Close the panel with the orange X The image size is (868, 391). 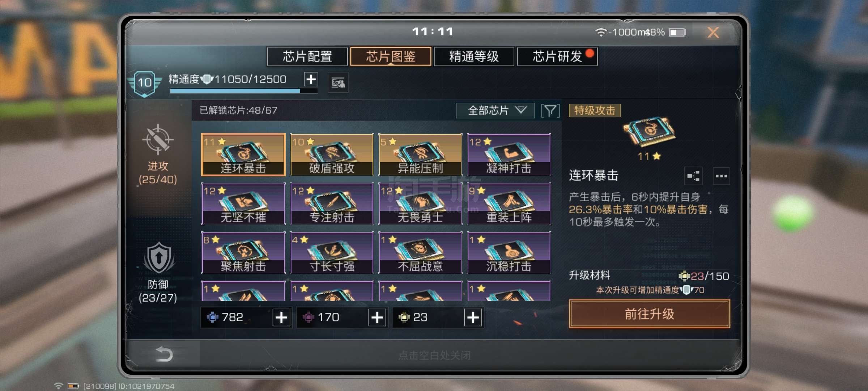click(x=713, y=33)
